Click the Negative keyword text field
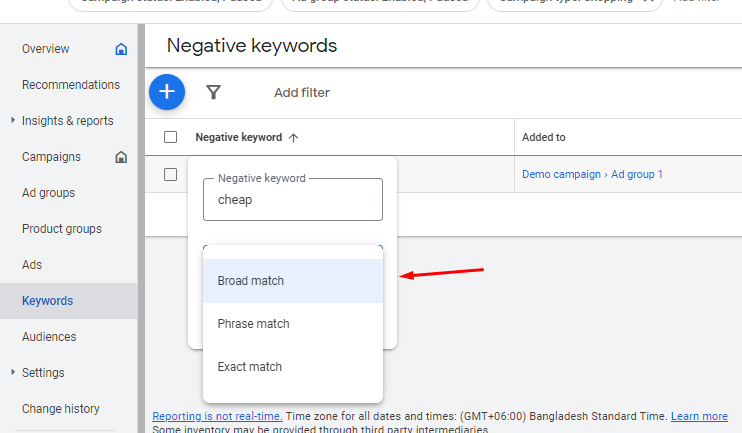Screen dimensions: 742x433 pos(292,199)
